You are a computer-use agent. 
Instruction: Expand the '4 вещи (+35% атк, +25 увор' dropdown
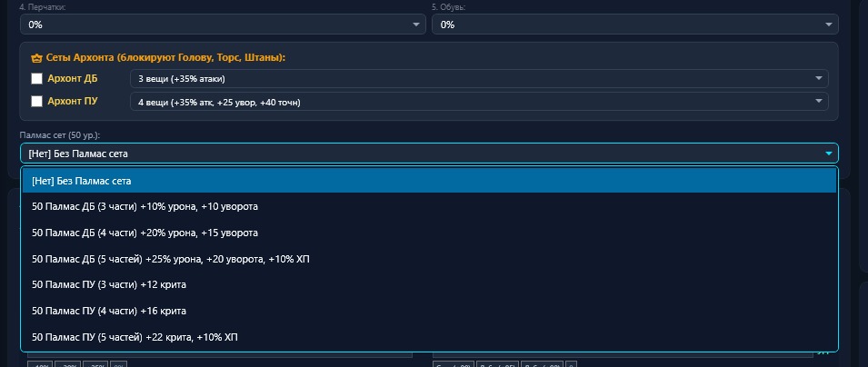click(x=479, y=102)
